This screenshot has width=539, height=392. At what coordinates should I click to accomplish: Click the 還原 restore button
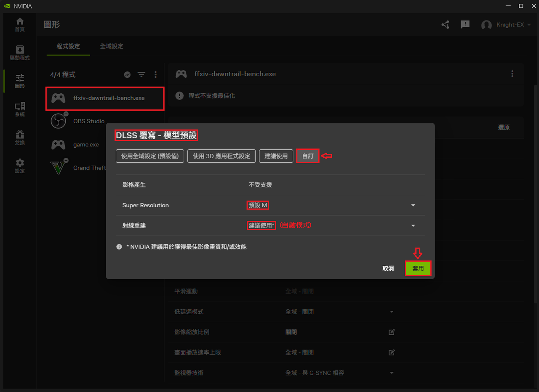(x=504, y=127)
